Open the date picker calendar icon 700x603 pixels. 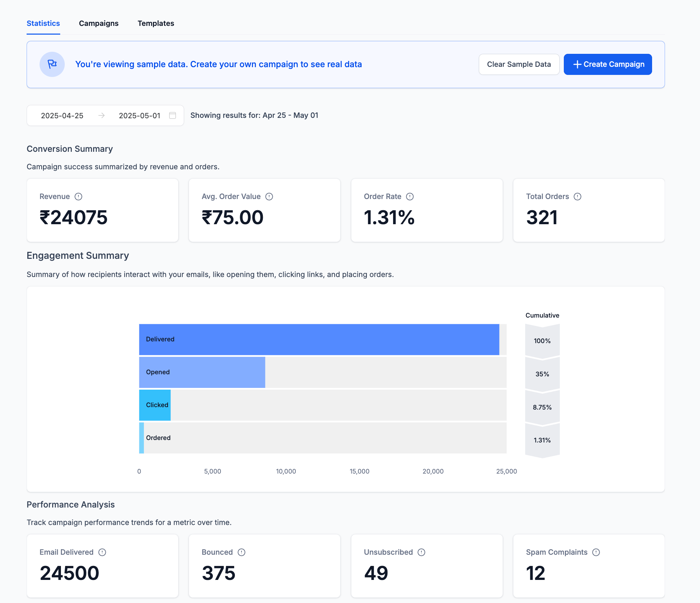173,115
